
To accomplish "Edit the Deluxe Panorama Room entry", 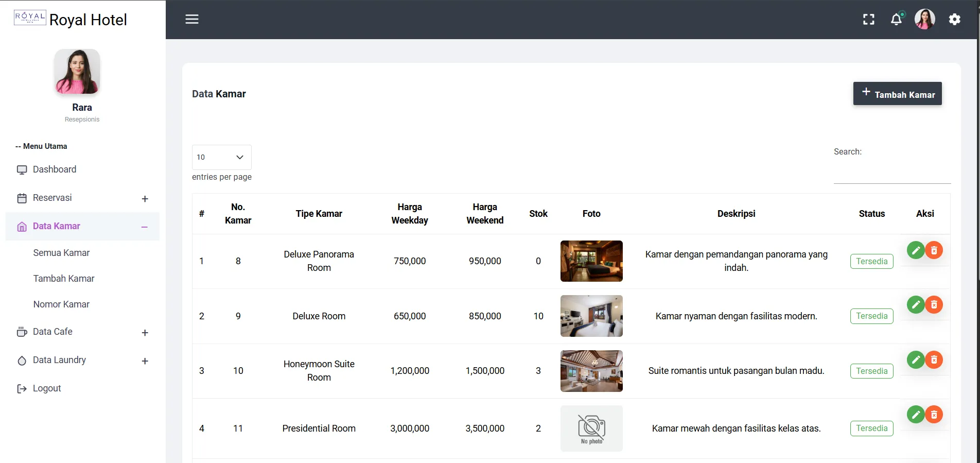I will point(915,250).
